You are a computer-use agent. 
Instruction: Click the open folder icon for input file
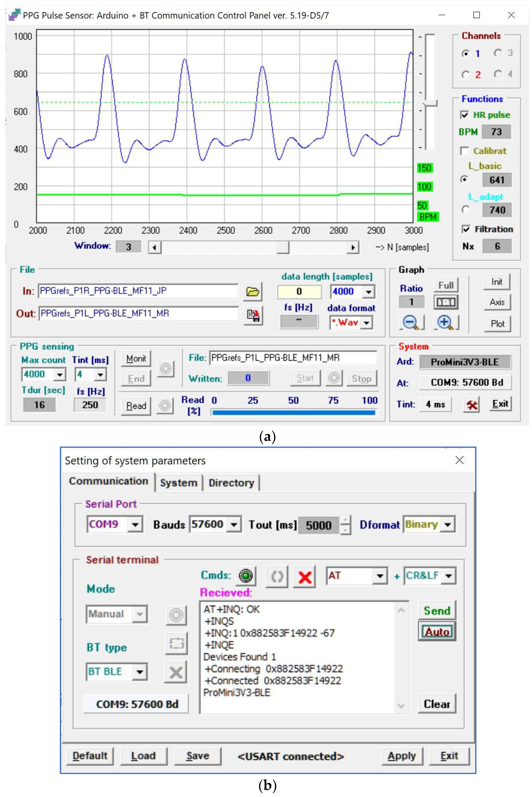[x=253, y=291]
